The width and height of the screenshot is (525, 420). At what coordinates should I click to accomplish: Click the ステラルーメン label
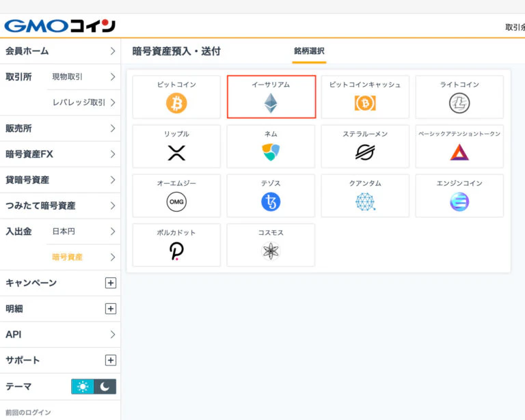point(365,134)
